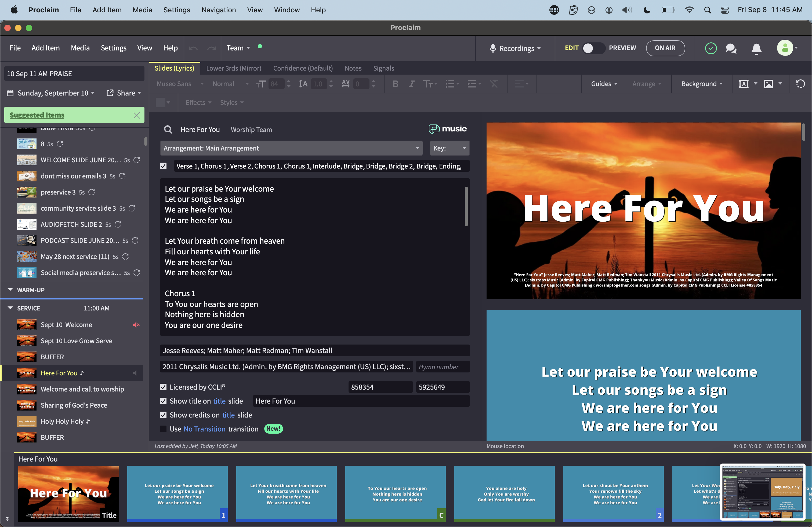Open the Key dropdown
812x527 pixels.
point(449,148)
